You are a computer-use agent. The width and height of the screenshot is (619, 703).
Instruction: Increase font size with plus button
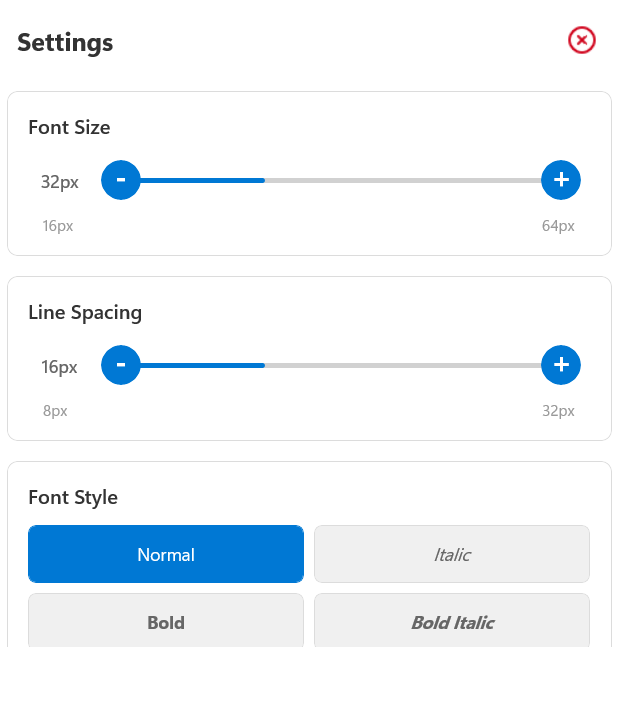point(561,180)
